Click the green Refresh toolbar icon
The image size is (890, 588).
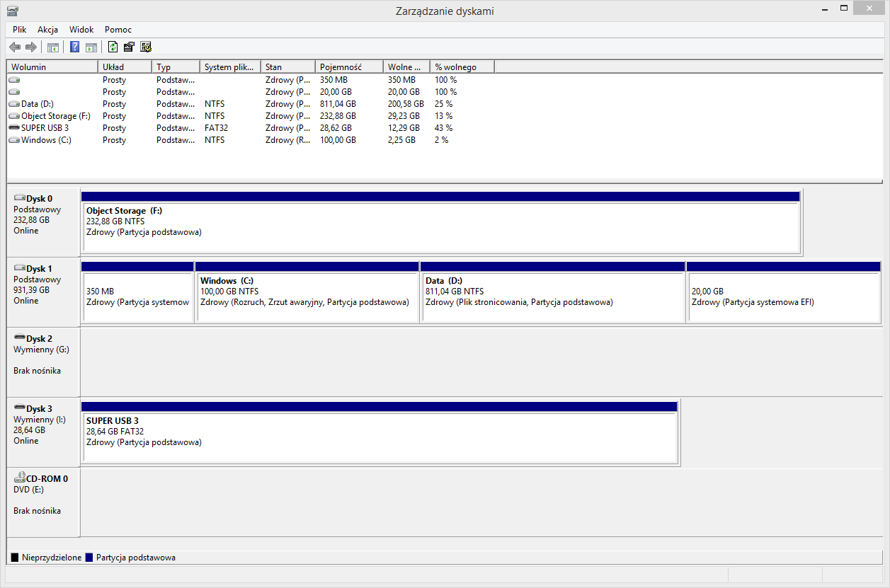coord(113,47)
